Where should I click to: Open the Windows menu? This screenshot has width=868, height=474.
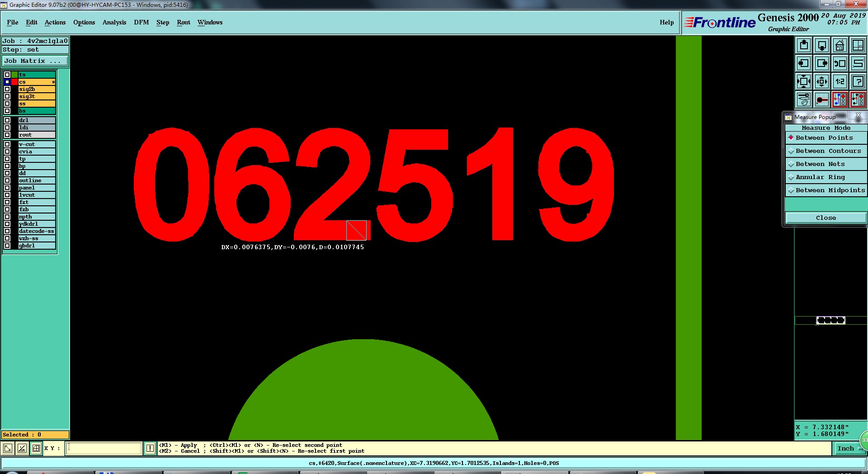click(x=210, y=22)
